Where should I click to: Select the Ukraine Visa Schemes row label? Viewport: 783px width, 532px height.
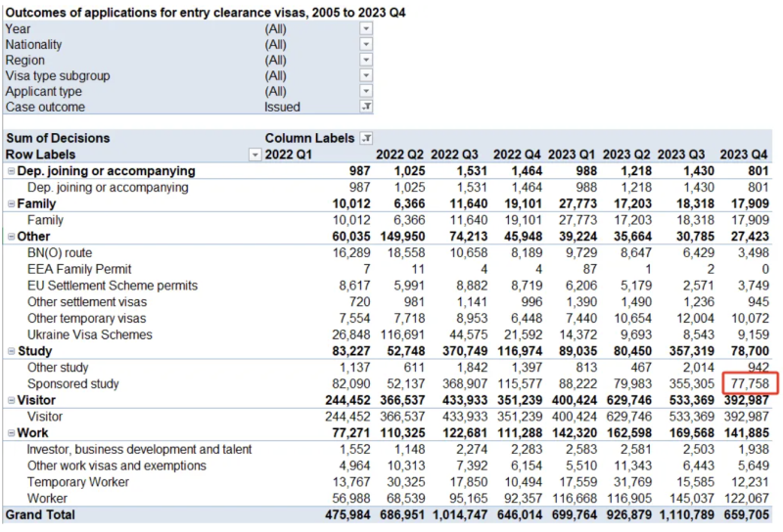pyautogui.click(x=90, y=334)
